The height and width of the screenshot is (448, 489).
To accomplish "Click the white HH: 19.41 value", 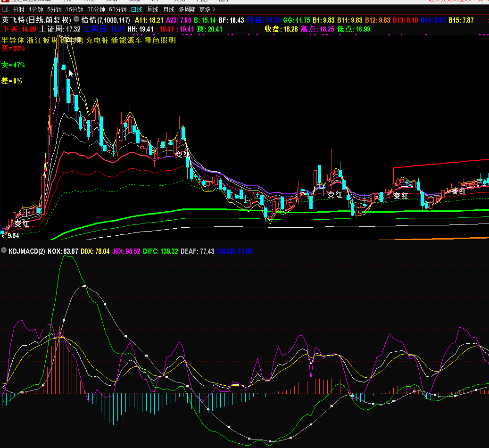I will tap(141, 29).
